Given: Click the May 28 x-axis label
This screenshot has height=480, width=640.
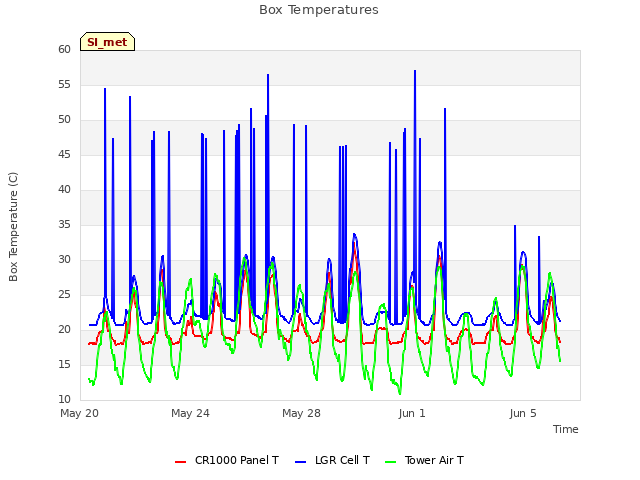Looking at the screenshot, I should 301,413.
